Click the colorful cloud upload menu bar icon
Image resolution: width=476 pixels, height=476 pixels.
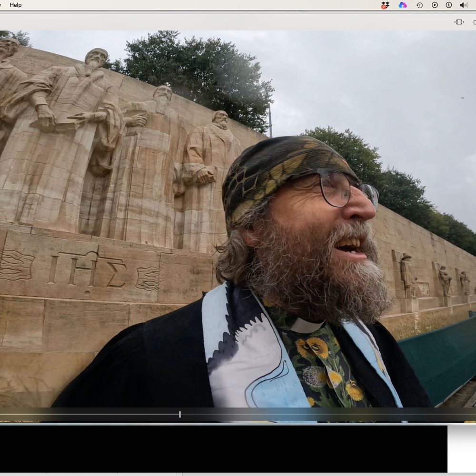(403, 5)
